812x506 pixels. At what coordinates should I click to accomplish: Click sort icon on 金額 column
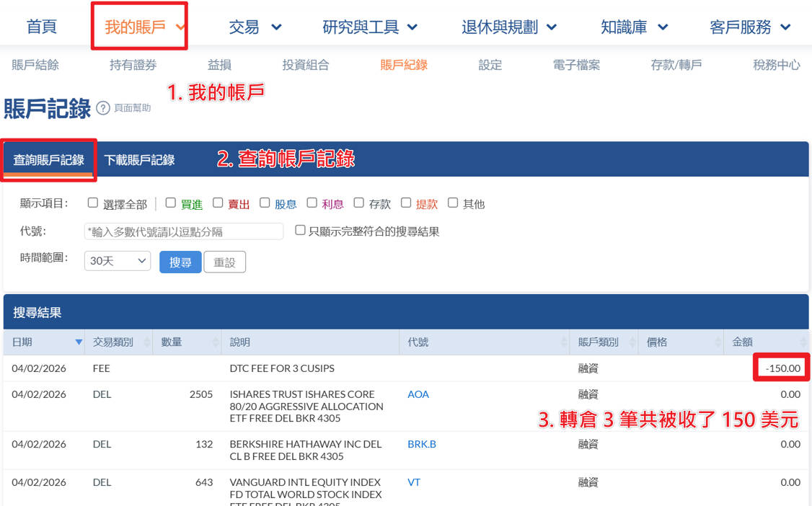tap(803, 342)
